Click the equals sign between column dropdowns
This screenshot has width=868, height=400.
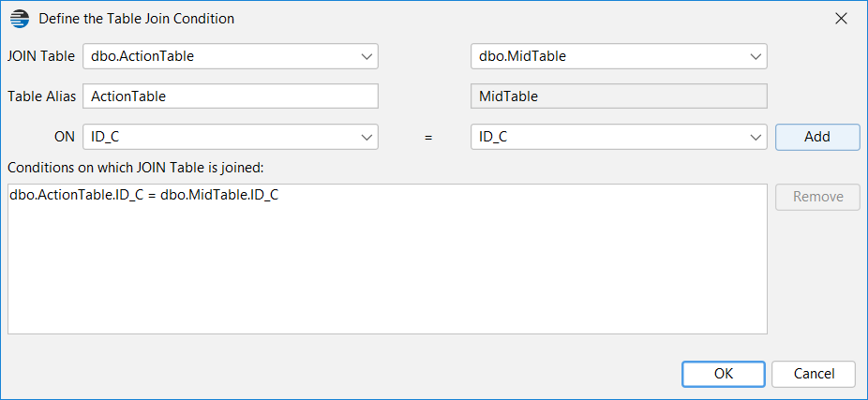pyautogui.click(x=428, y=137)
